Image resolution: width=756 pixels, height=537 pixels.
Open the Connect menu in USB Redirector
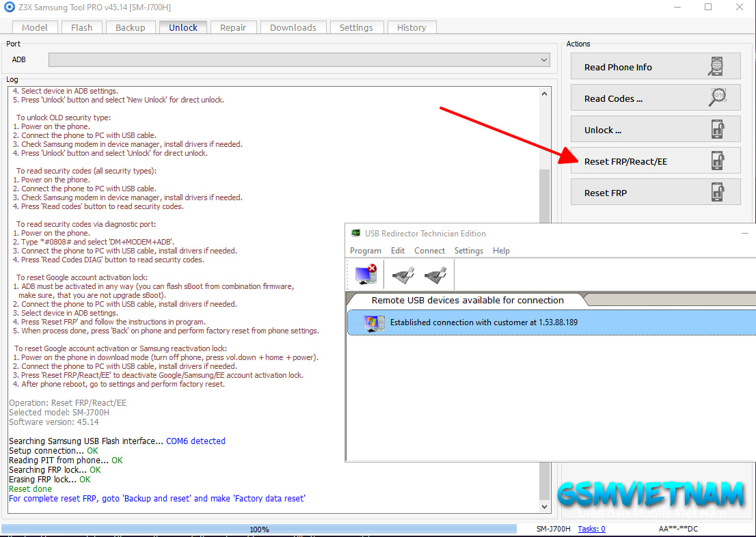coord(429,251)
